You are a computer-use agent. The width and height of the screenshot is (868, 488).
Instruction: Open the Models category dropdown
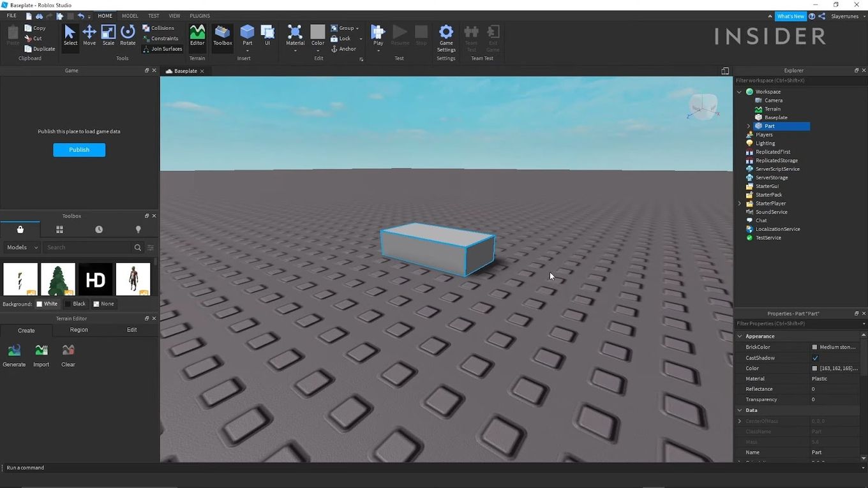pos(22,248)
